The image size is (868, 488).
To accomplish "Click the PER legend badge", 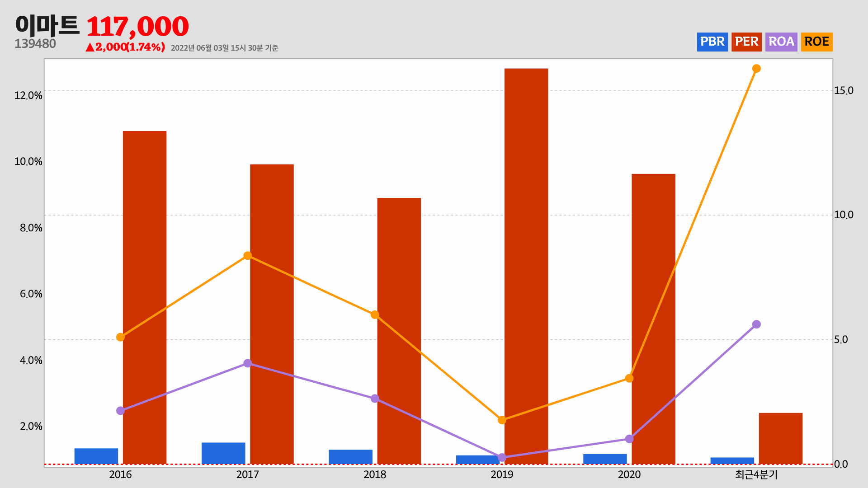I will pyautogui.click(x=746, y=42).
